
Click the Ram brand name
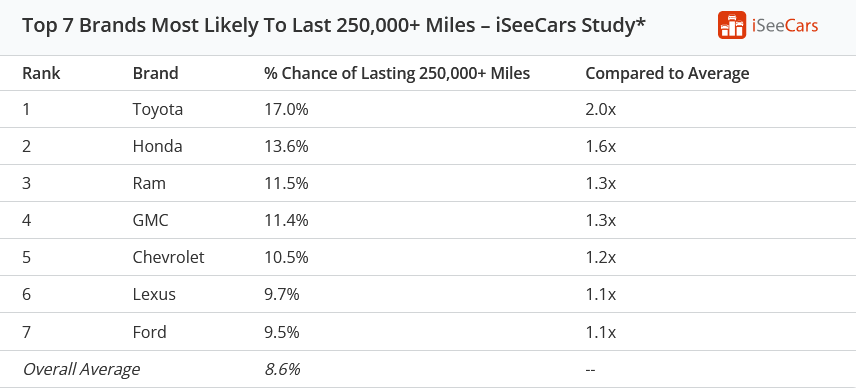tap(149, 183)
